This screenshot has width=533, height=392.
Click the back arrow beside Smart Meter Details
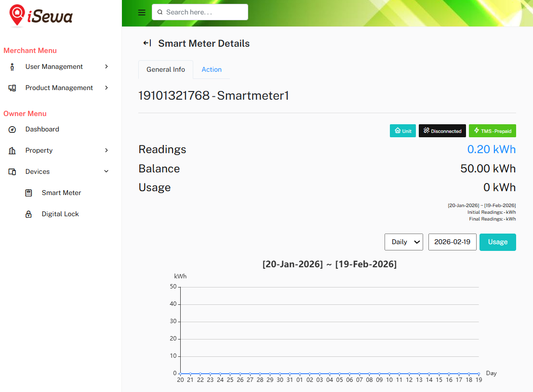point(147,43)
